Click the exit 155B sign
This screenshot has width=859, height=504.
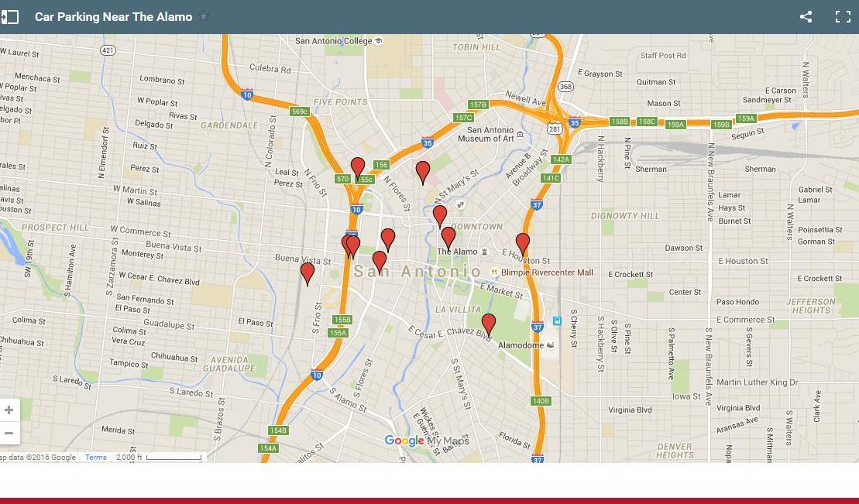pyautogui.click(x=342, y=320)
